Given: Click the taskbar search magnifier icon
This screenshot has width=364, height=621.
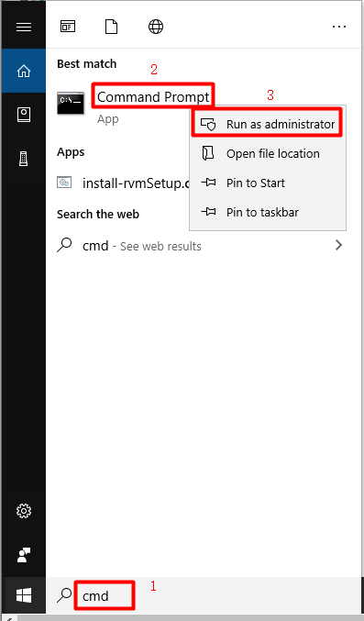Looking at the screenshot, I should 64,595.
